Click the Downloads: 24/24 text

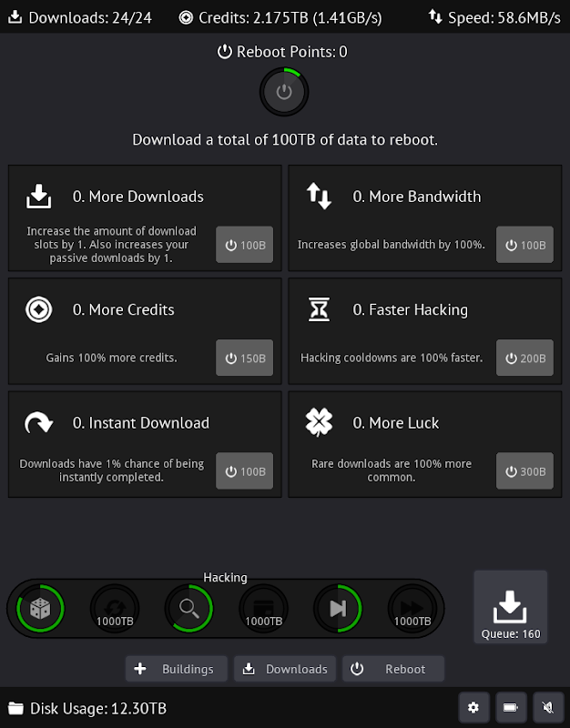90,17
